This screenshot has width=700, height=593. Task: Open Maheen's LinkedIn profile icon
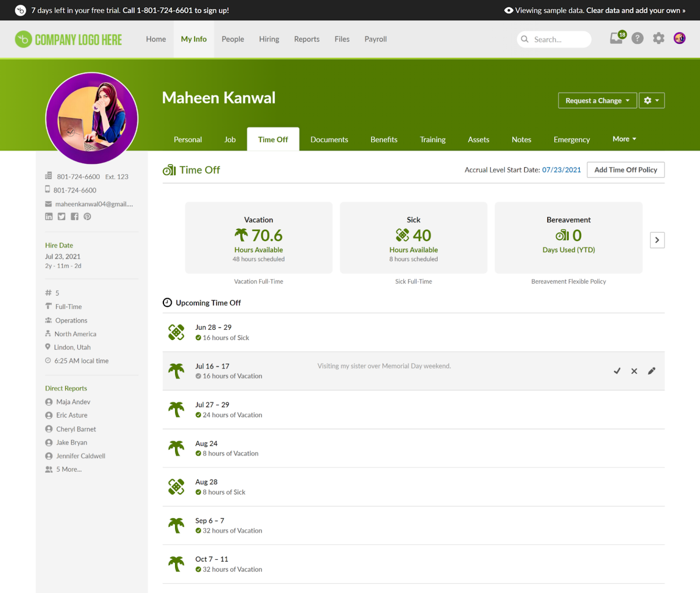tap(49, 217)
